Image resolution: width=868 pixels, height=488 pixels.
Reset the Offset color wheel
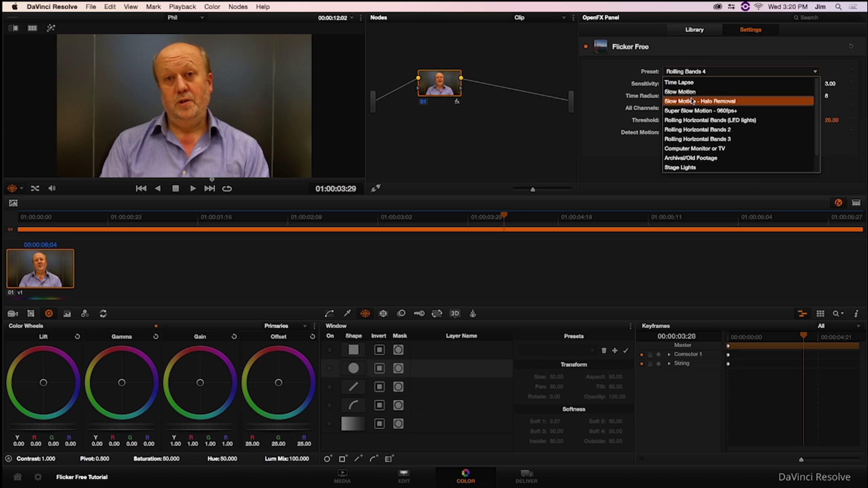tap(312, 337)
